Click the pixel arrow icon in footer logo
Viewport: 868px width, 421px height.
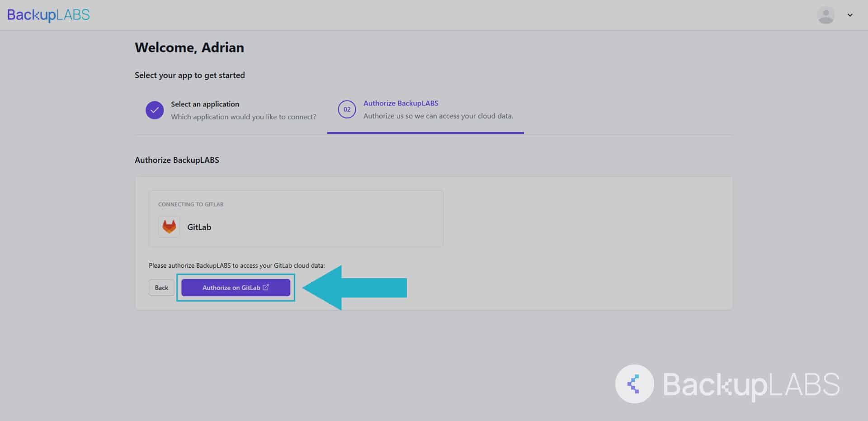click(634, 384)
